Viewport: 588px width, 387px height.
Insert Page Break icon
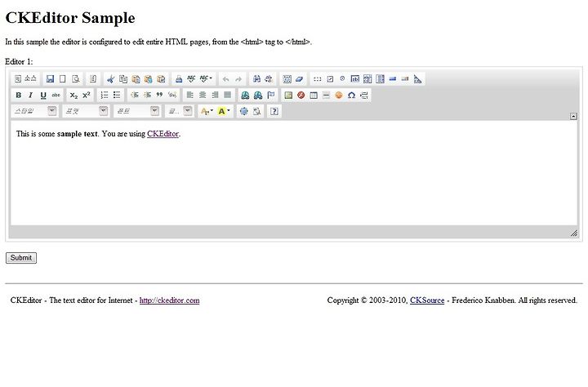point(363,96)
